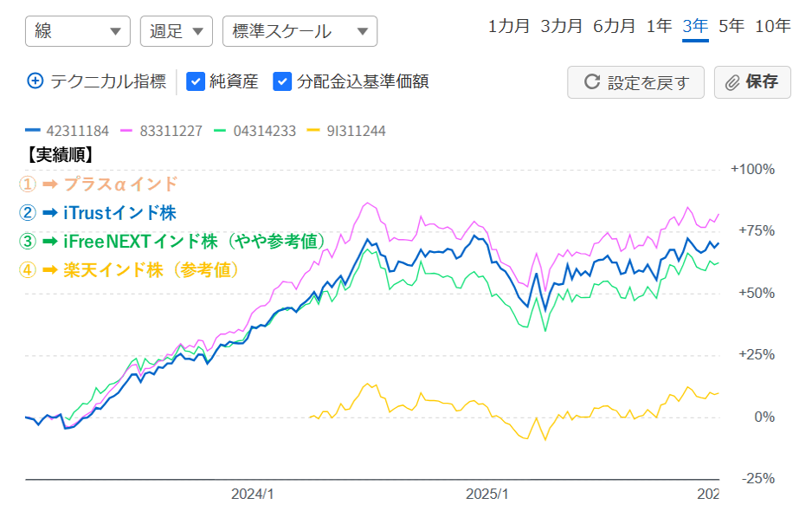Screen dimensions: 812x511
Task: Click the テクニカル指標 link
Action: coord(108,81)
